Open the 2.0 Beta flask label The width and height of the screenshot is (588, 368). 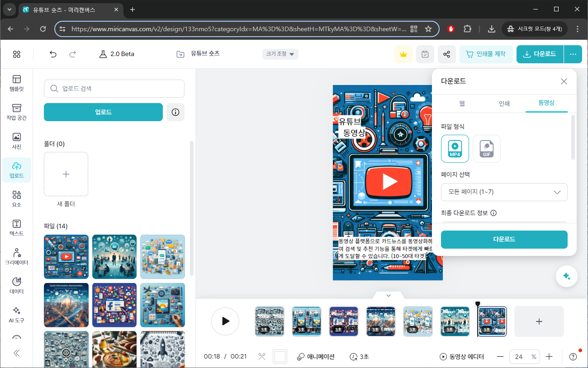click(x=117, y=54)
